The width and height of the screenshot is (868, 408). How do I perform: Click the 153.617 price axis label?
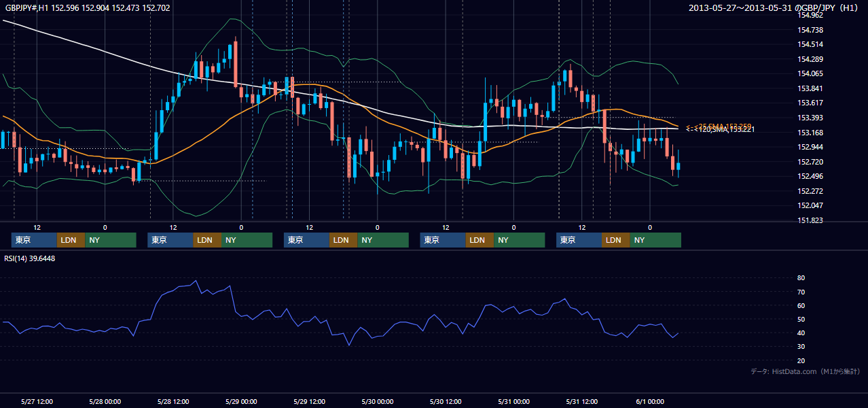coord(810,103)
